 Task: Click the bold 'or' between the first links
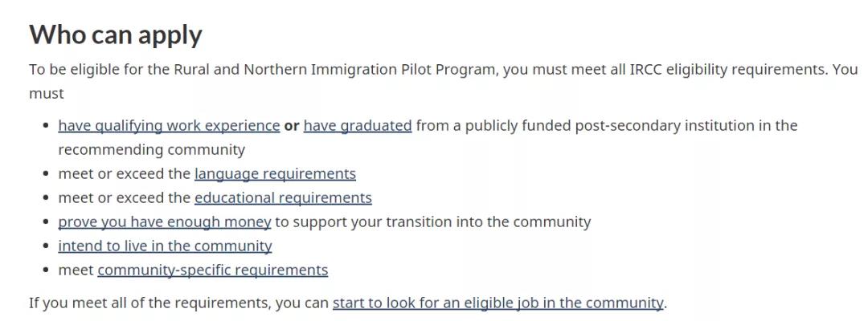[x=292, y=126]
